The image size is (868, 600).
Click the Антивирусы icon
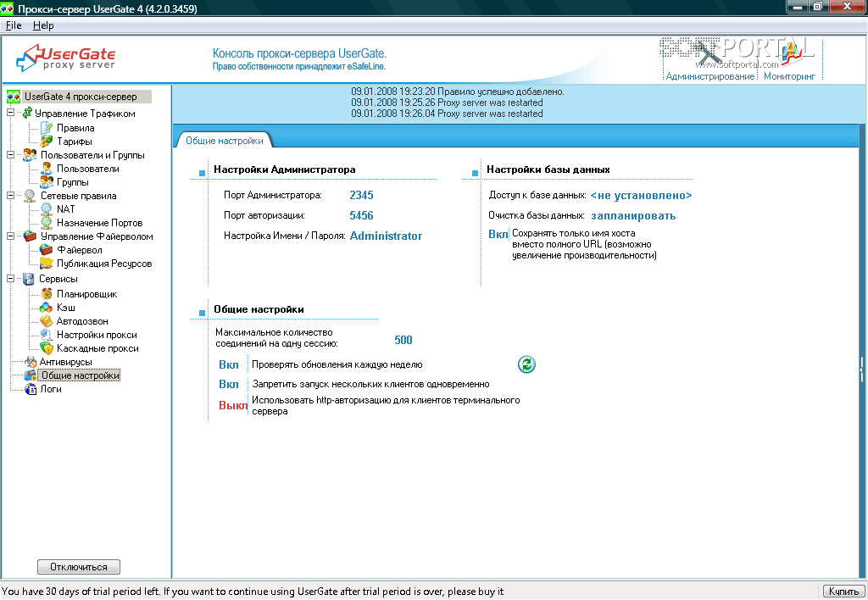pos(31,361)
